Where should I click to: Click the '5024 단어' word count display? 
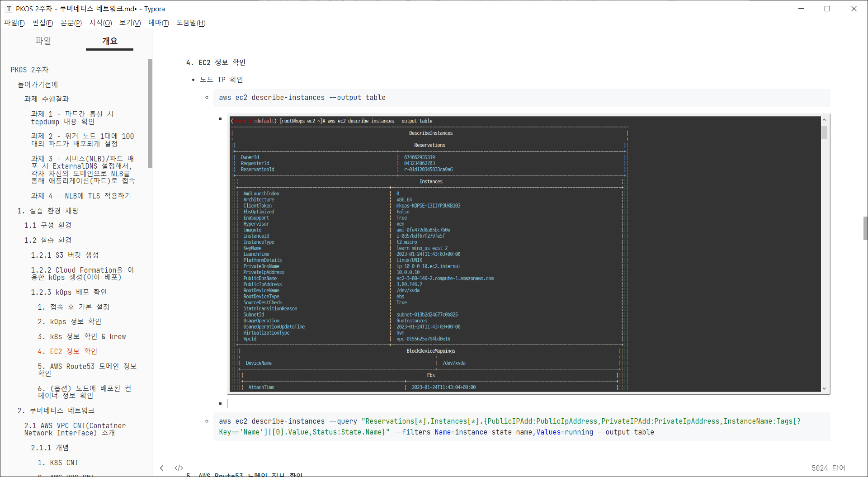(829, 468)
